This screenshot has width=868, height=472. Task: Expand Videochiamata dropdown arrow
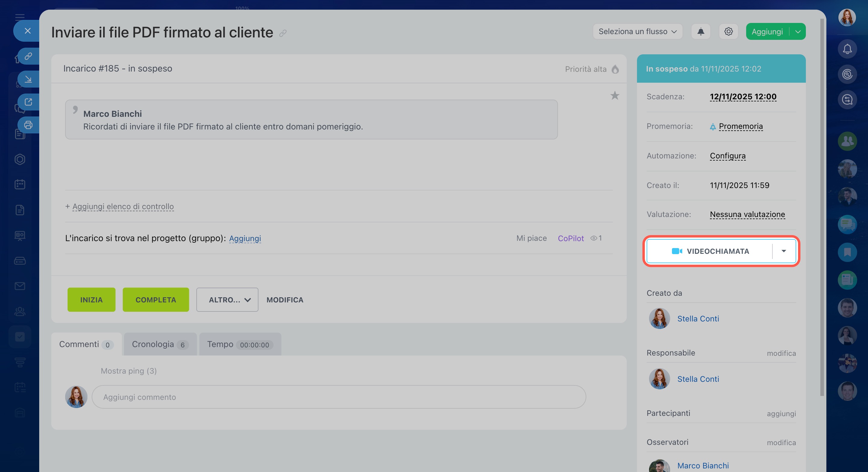point(784,251)
